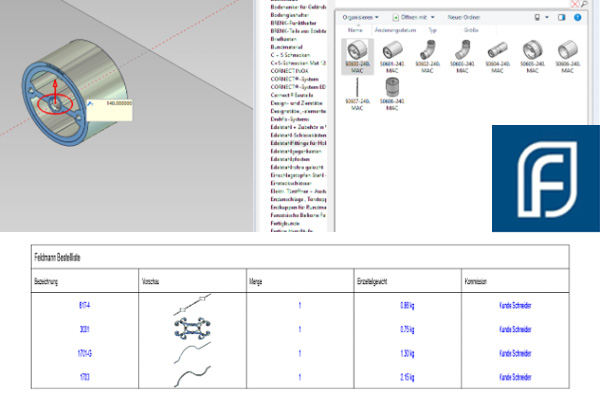
Task: Select the 50605-240.MAC part file
Action: (x=532, y=56)
